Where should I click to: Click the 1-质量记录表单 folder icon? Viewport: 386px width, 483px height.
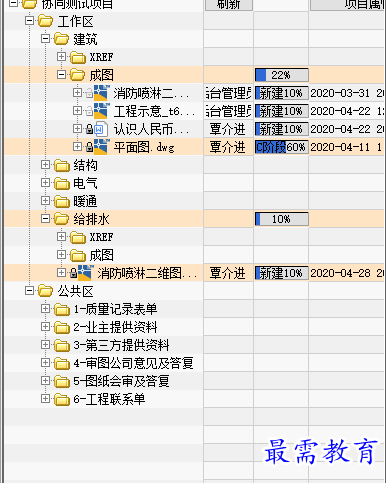61,309
